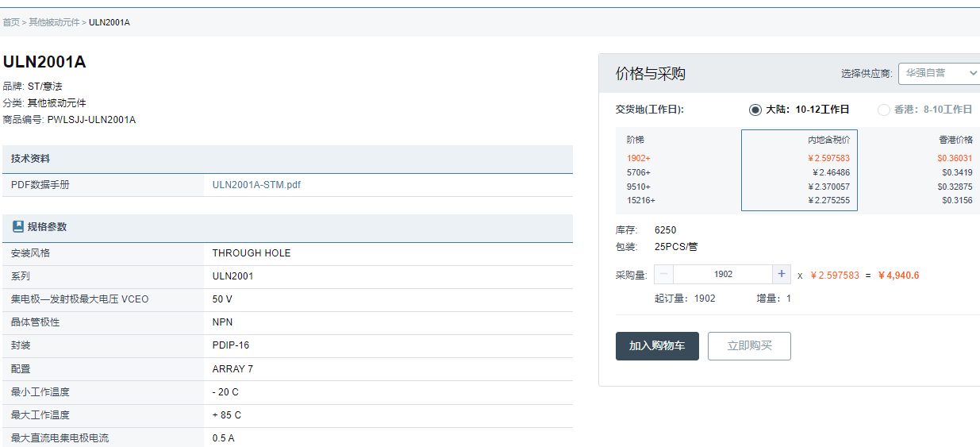The image size is (980, 447).
Task: Open the ULN2001A-STM.pdf datasheet link
Action: pyautogui.click(x=256, y=185)
